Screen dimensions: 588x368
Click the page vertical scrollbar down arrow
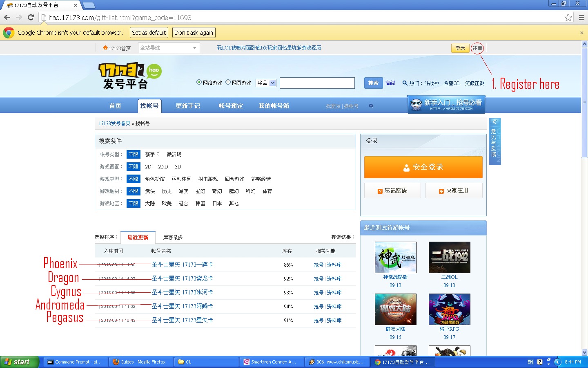click(584, 352)
